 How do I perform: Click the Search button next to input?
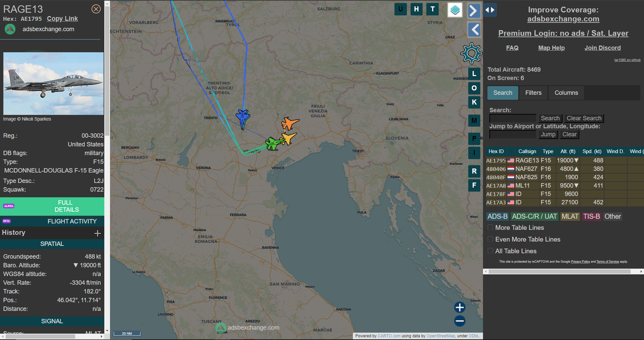tap(550, 118)
